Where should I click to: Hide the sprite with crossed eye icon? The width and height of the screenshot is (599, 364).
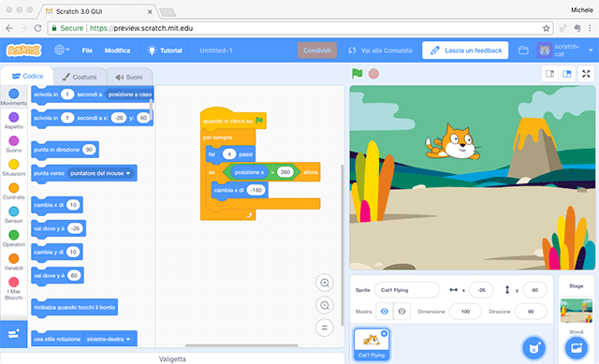[x=402, y=312]
